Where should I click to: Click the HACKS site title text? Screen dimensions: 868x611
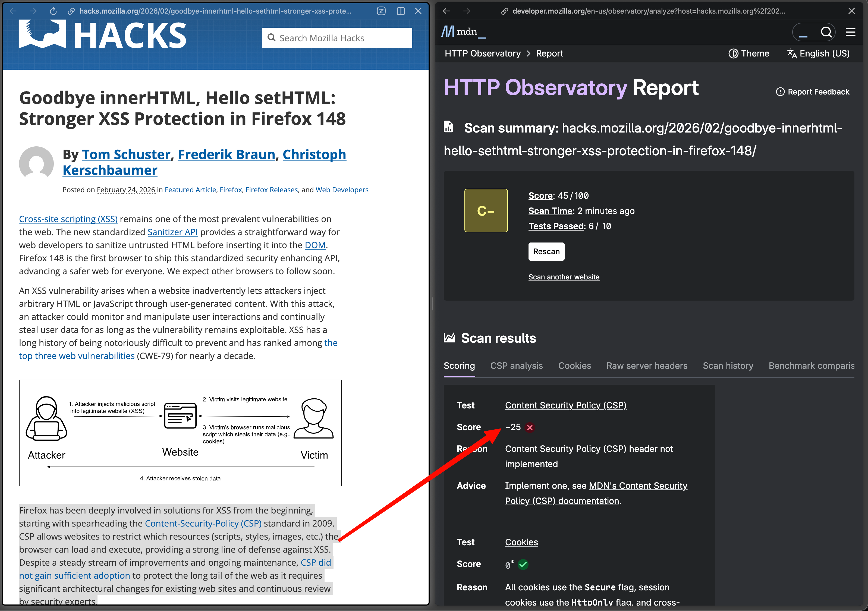coord(130,35)
